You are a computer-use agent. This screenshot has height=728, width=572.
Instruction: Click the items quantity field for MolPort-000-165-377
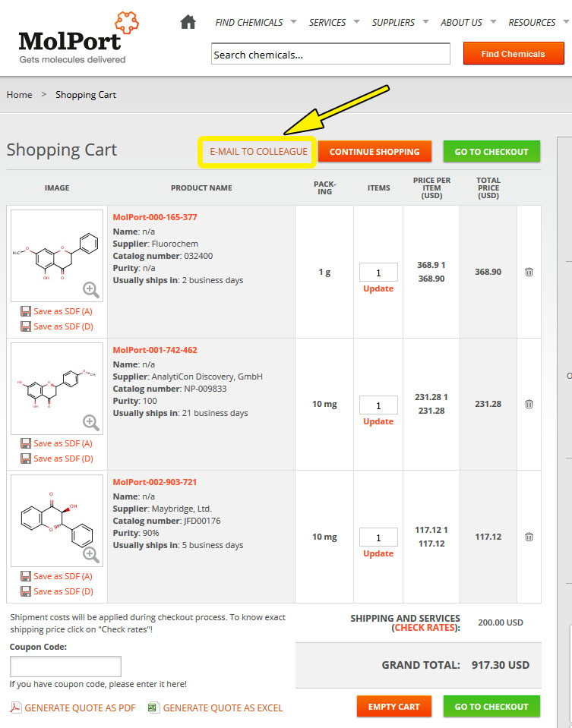(378, 273)
